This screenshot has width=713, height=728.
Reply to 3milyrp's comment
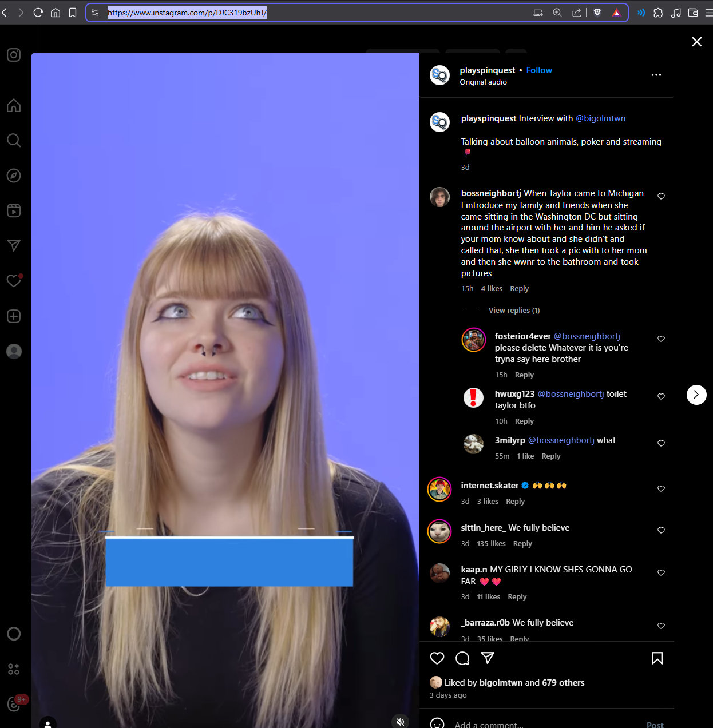point(551,456)
